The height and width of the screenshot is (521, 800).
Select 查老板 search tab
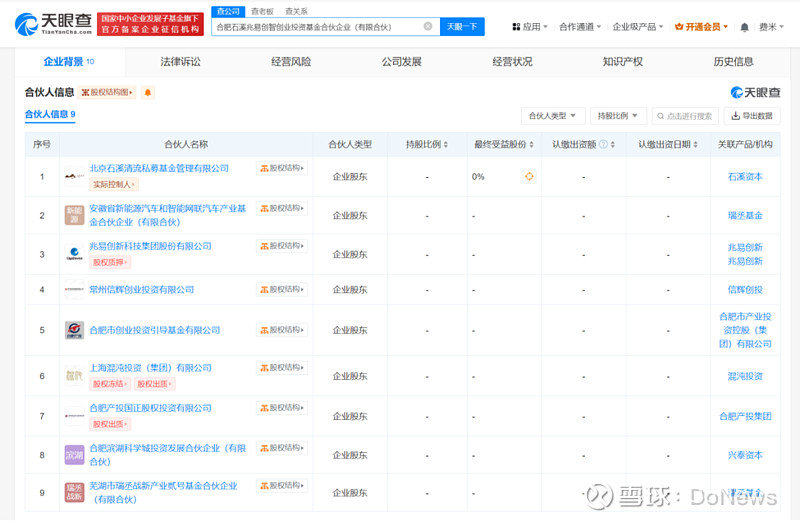click(262, 11)
